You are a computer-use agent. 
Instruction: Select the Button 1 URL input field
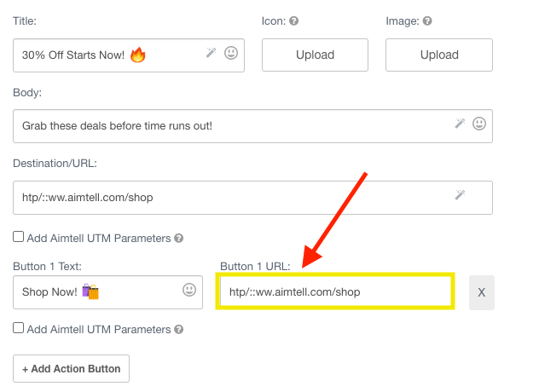335,292
